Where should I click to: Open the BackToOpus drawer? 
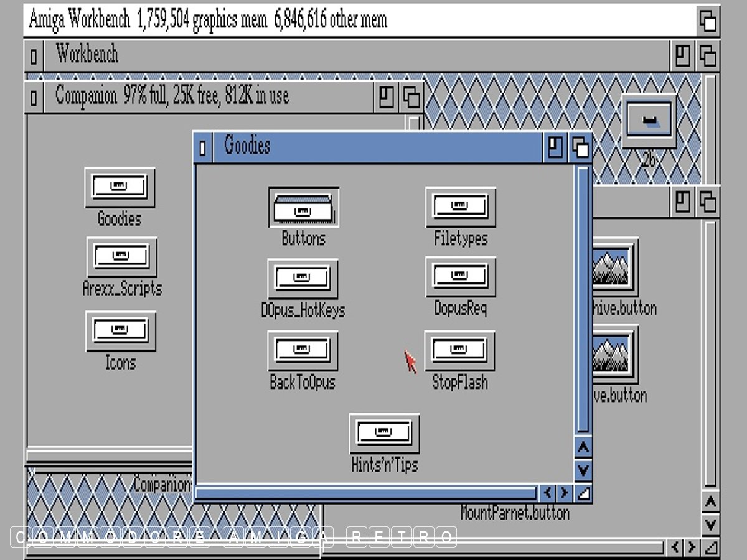click(303, 350)
